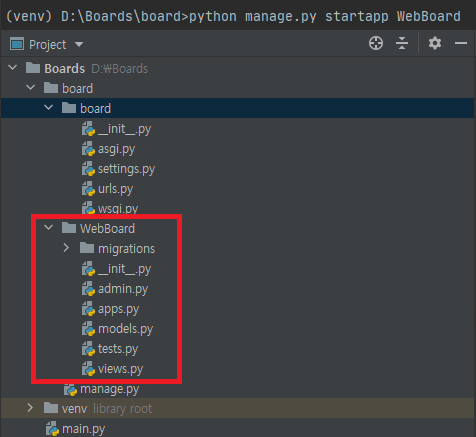Select manage.py in the tree
This screenshot has height=437, width=476.
coord(109,389)
